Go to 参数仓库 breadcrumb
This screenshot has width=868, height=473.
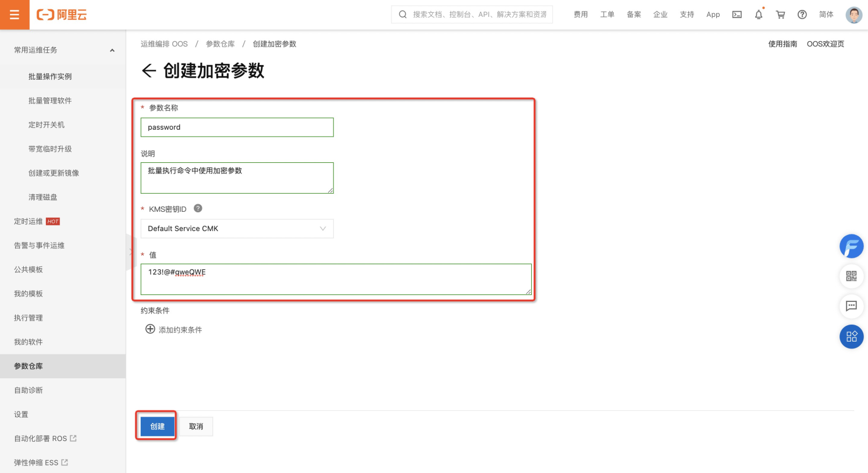coord(220,44)
